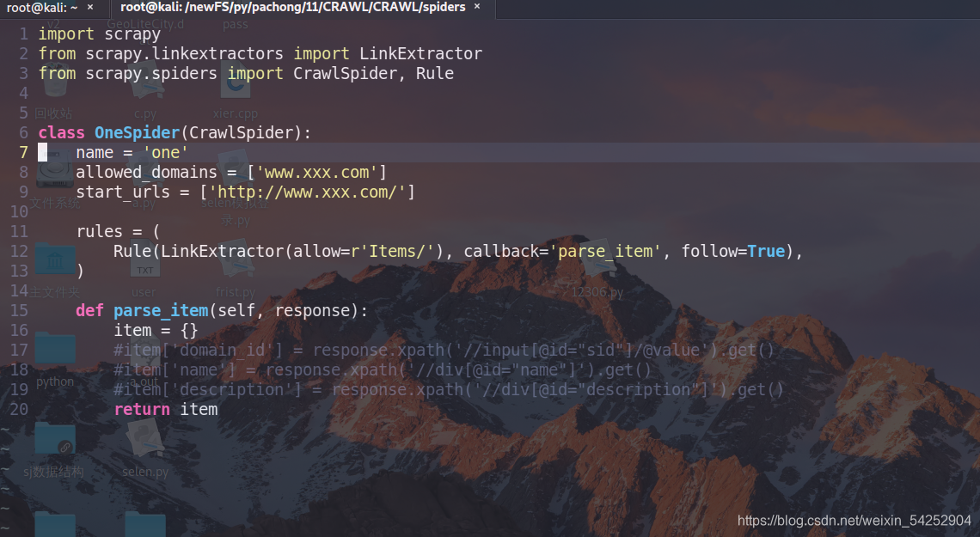Image resolution: width=980 pixels, height=537 pixels.
Task: Click the return item statement
Action: tap(166, 409)
